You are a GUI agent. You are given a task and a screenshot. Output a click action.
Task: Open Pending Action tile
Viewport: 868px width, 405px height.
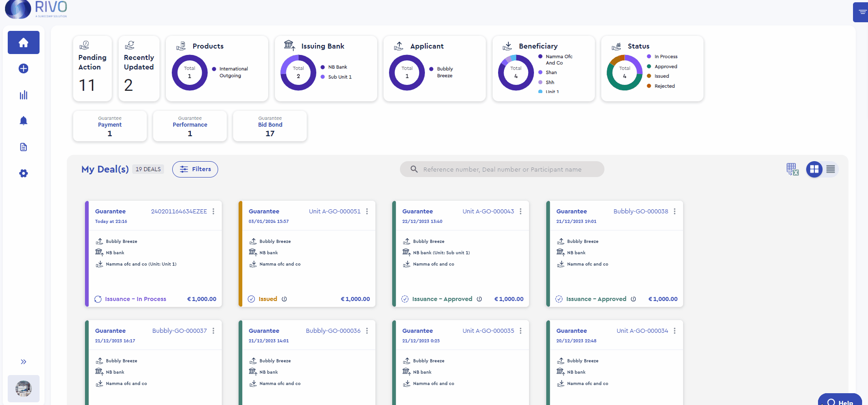pyautogui.click(x=92, y=69)
